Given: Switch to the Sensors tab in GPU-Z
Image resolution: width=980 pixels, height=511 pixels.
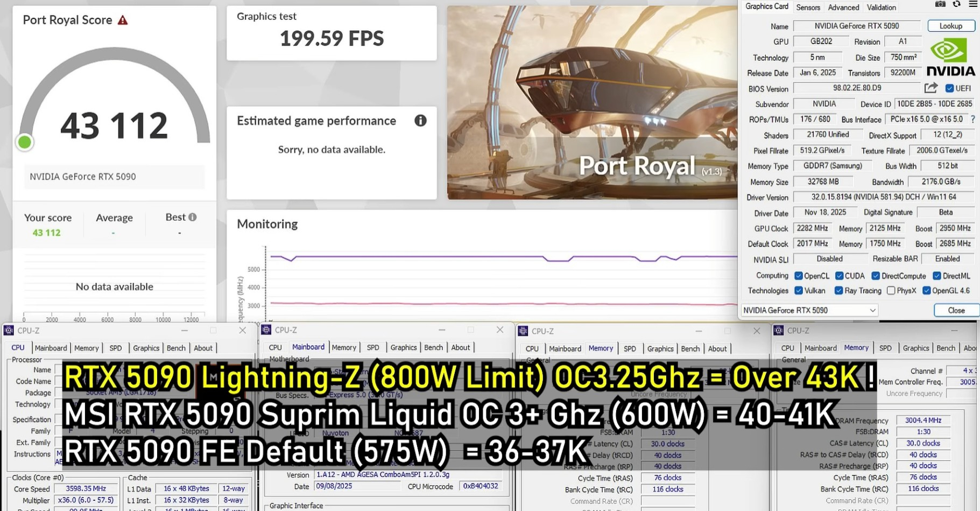Looking at the screenshot, I should pos(808,8).
